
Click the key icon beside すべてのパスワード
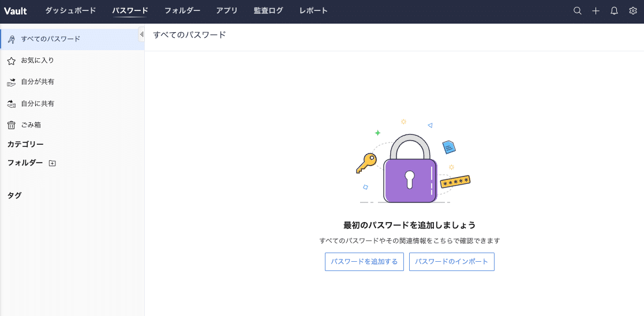[x=12, y=39]
